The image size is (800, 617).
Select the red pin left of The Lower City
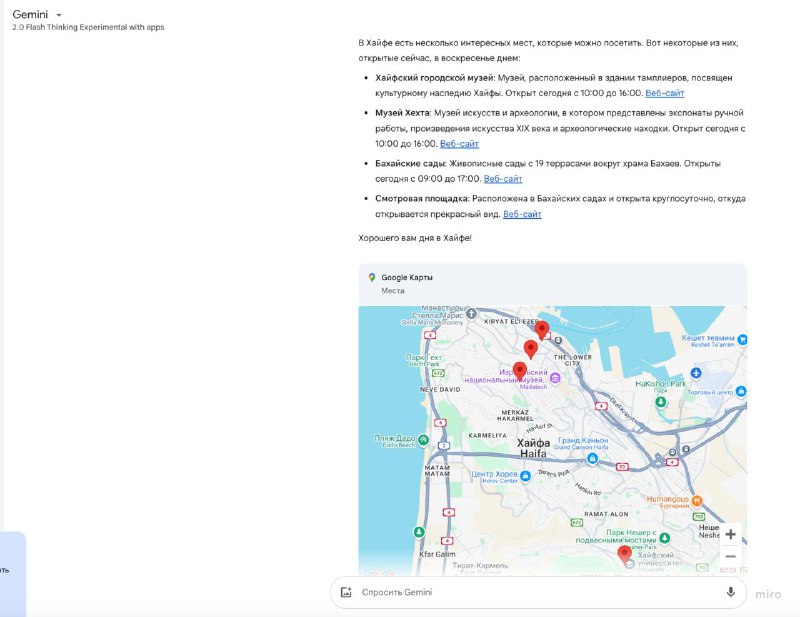(x=531, y=349)
